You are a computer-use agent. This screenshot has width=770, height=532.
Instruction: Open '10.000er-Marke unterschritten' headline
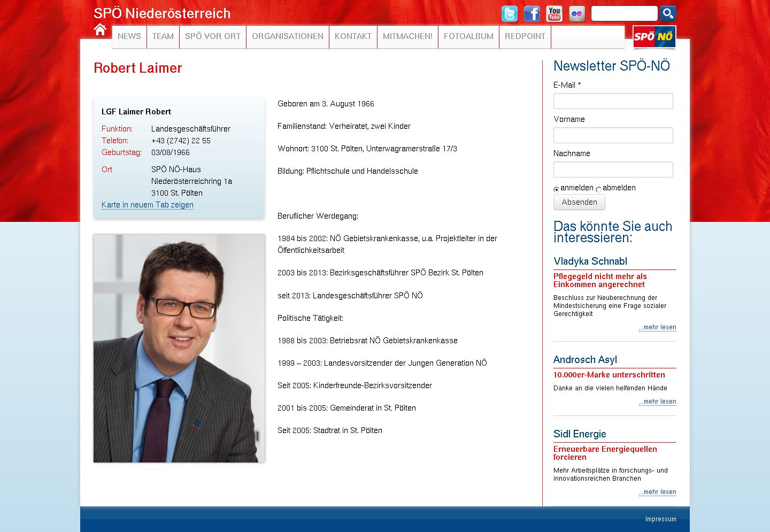pos(609,375)
